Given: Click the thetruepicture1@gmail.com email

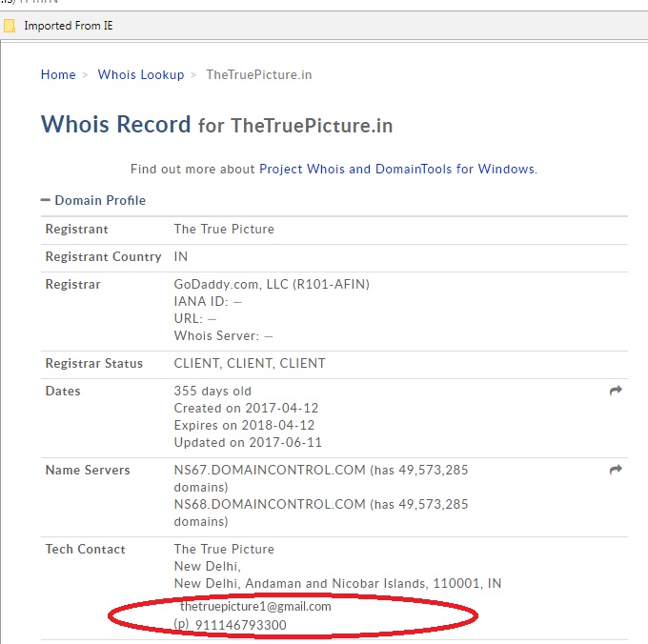Looking at the screenshot, I should click(255, 607).
